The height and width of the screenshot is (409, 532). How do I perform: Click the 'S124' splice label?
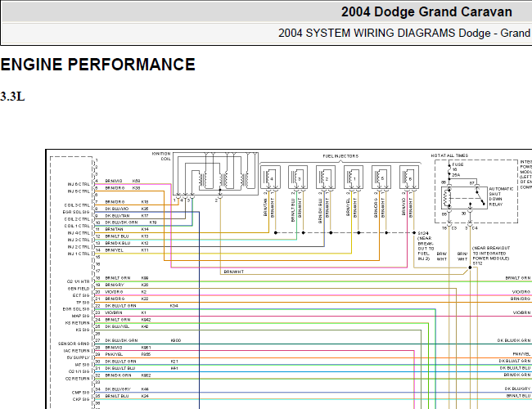tap(423, 233)
